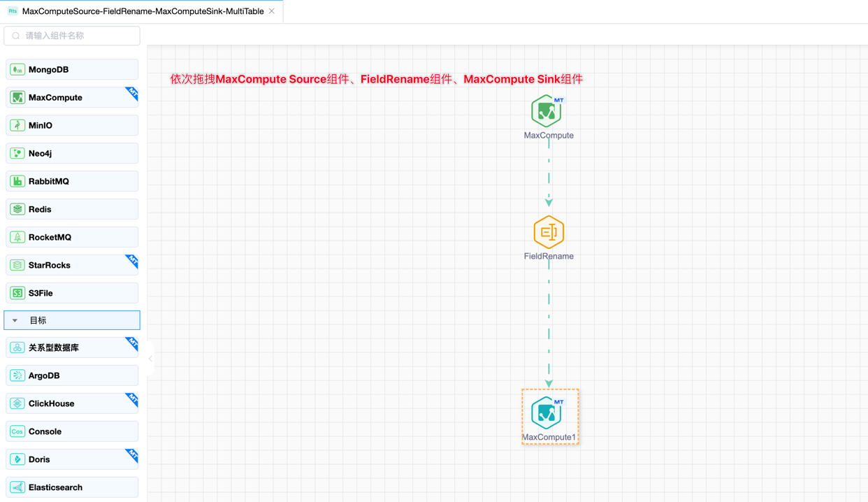Select the MaxCompute1 sink node

547,413
